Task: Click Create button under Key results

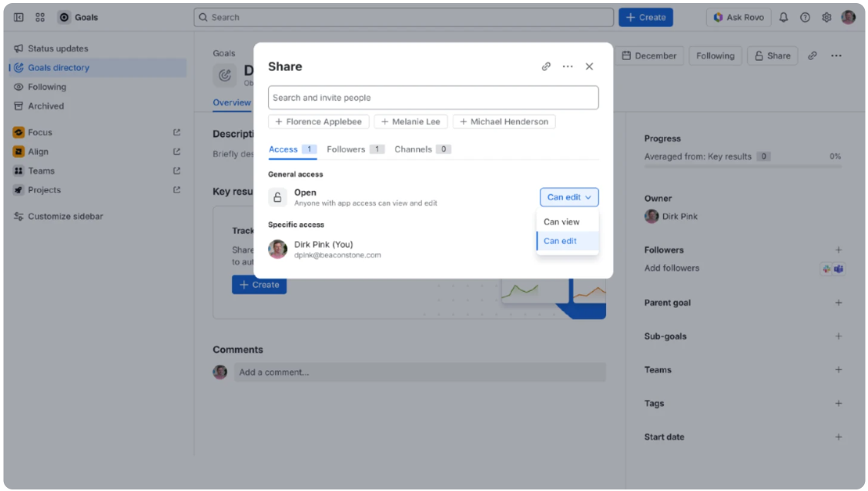Action: pyautogui.click(x=259, y=285)
